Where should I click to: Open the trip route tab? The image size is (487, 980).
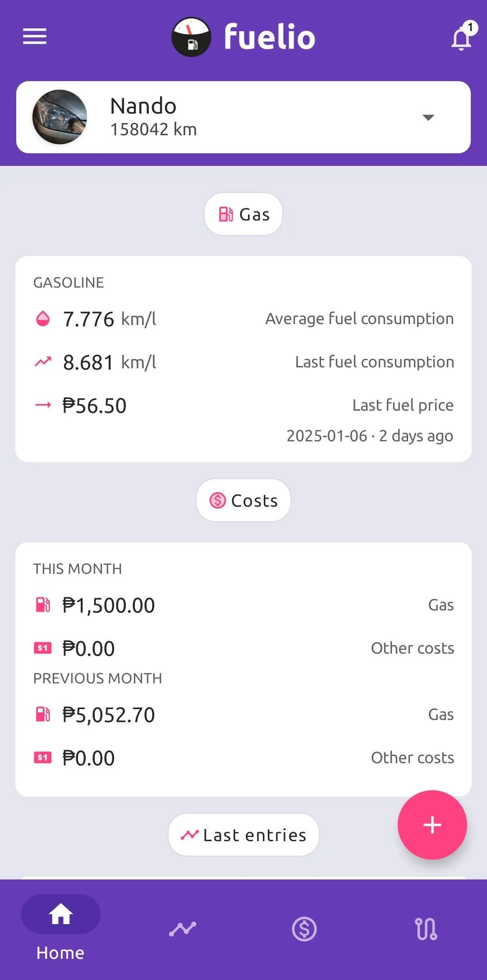(426, 929)
